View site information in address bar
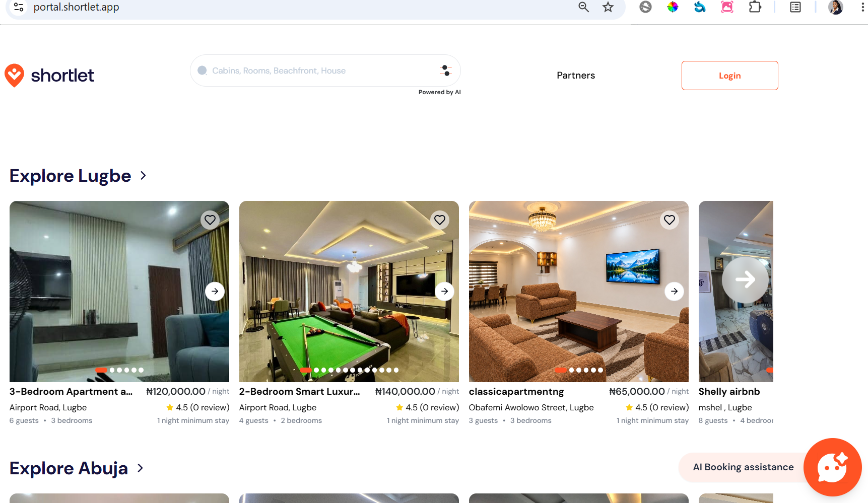This screenshot has width=868, height=503. pyautogui.click(x=19, y=7)
